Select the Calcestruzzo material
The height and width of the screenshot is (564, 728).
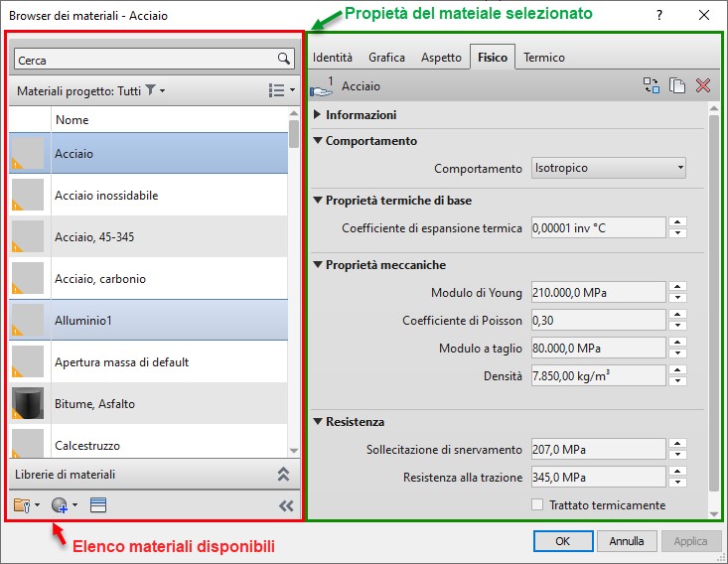pos(148,443)
